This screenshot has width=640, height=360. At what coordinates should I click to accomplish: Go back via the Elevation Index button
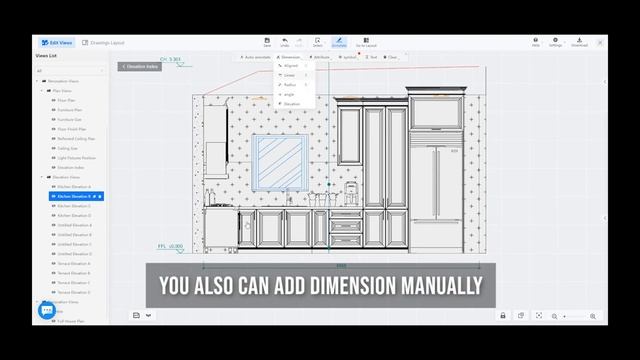140,67
